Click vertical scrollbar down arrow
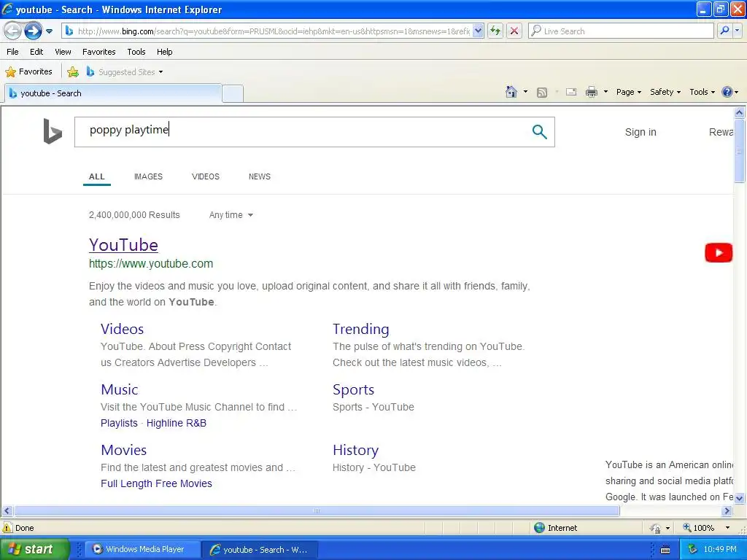The width and height of the screenshot is (747, 560). (x=740, y=498)
